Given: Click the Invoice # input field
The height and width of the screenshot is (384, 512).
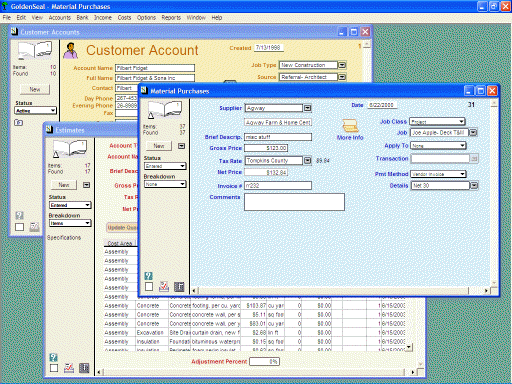Looking at the screenshot, I should pos(278,186).
